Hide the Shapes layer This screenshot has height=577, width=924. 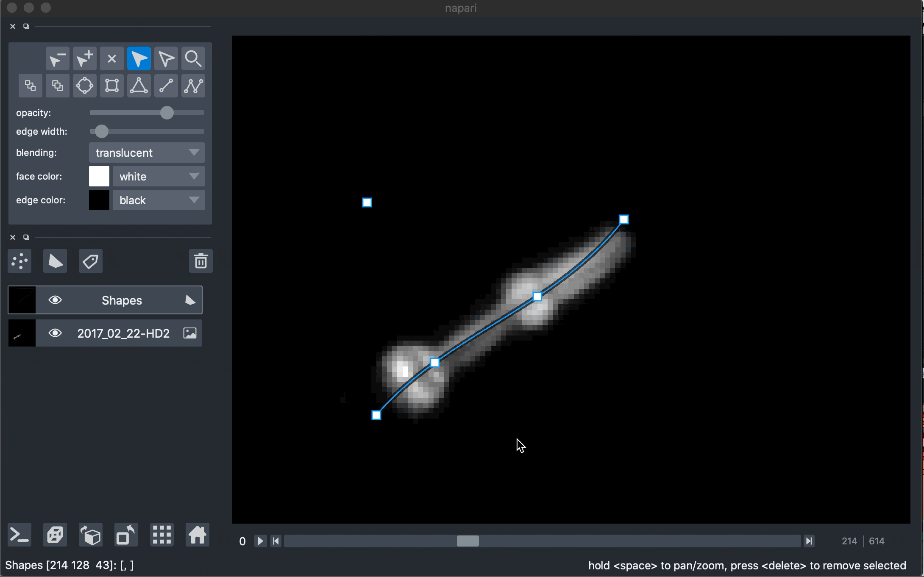[x=55, y=300]
